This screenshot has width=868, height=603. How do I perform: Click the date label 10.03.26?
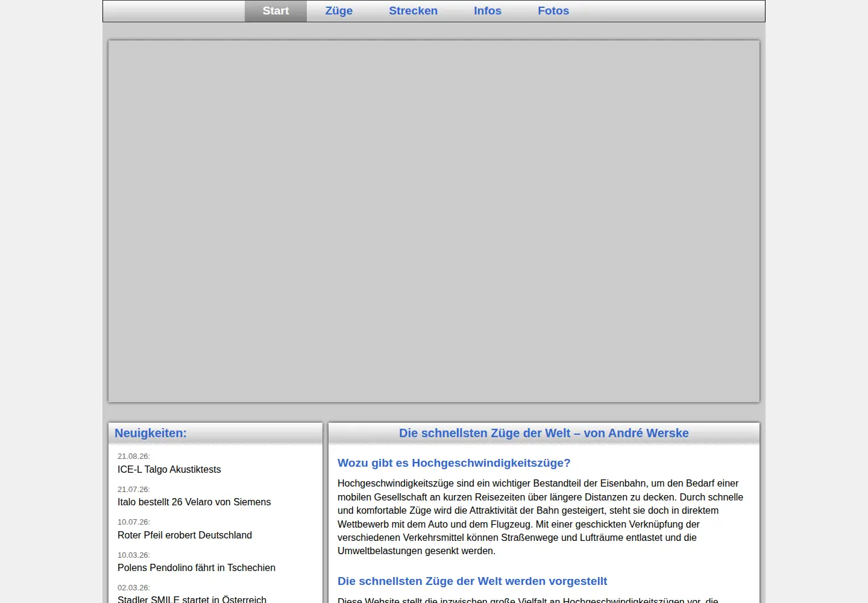pos(134,555)
